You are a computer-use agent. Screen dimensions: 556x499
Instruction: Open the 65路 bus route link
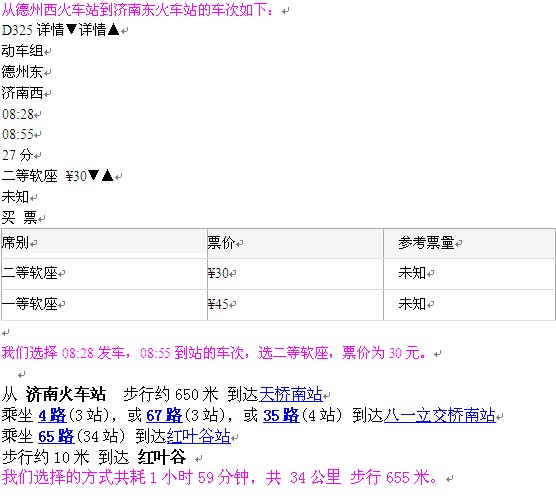56,436
